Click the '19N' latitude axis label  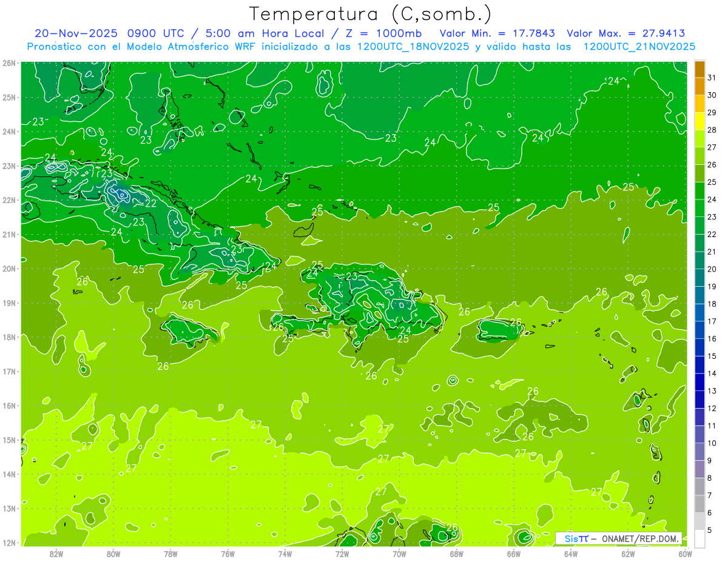(x=8, y=303)
